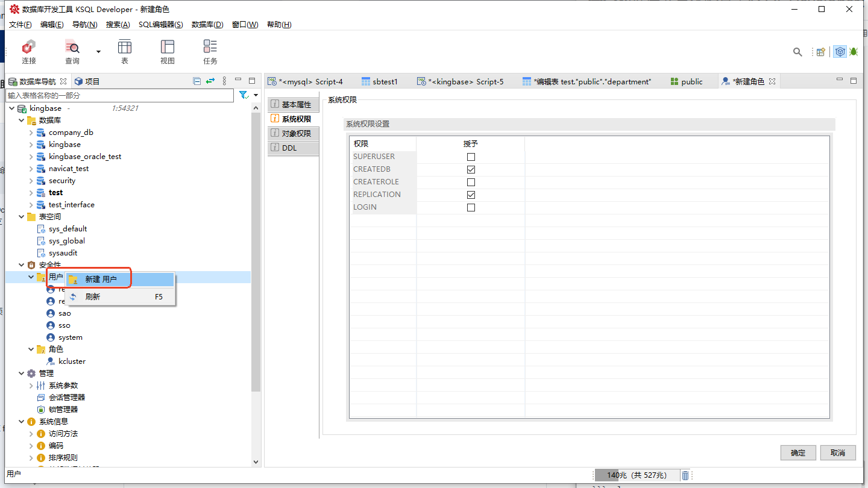Viewport: 868px width, 488px height.
Task: Click the sys_default tablespace icon
Action: [41, 229]
